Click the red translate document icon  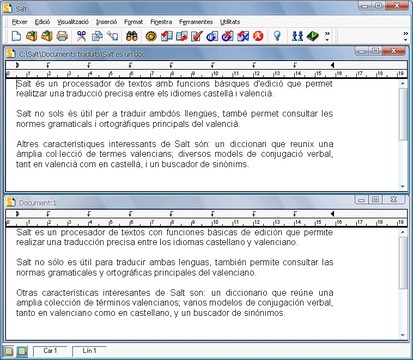[x=167, y=36]
